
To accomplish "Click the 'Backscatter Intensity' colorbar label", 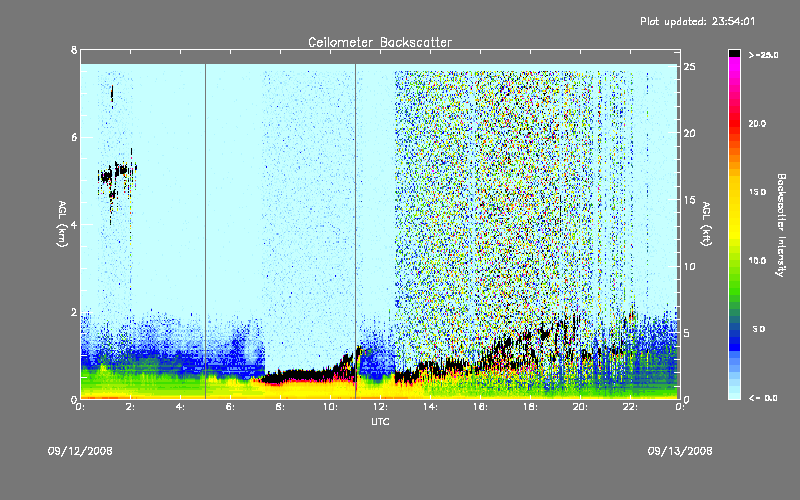I will pyautogui.click(x=781, y=225).
